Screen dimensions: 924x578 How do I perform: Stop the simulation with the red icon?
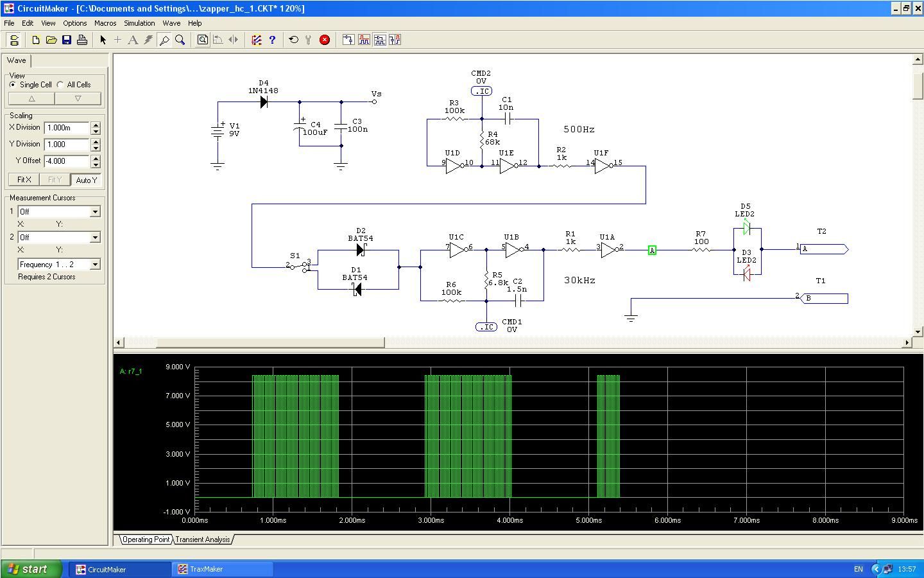(325, 40)
